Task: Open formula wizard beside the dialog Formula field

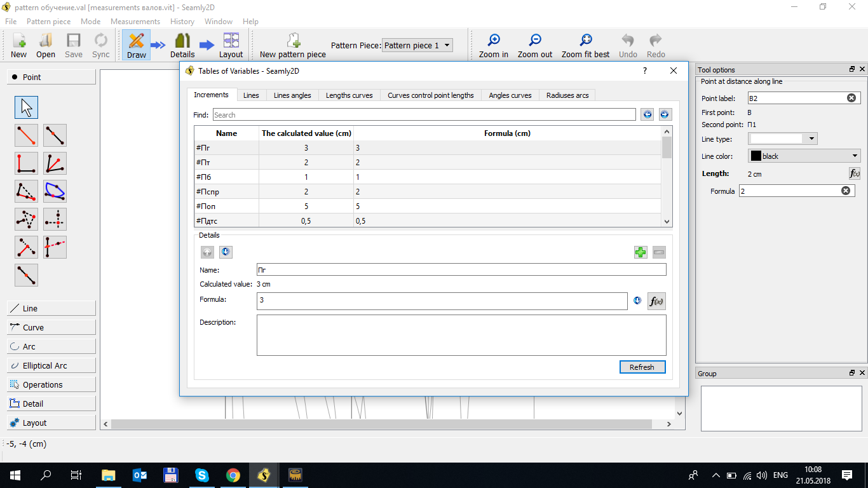Action: pyautogui.click(x=656, y=301)
